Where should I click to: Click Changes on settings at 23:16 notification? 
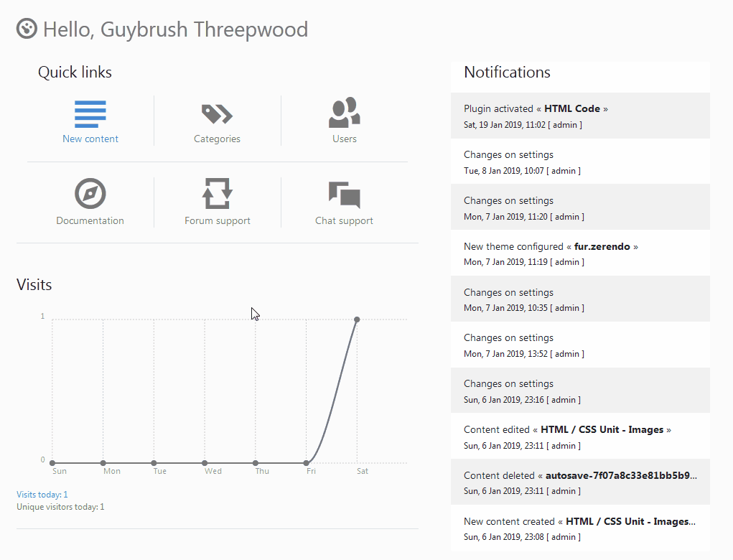point(580,391)
